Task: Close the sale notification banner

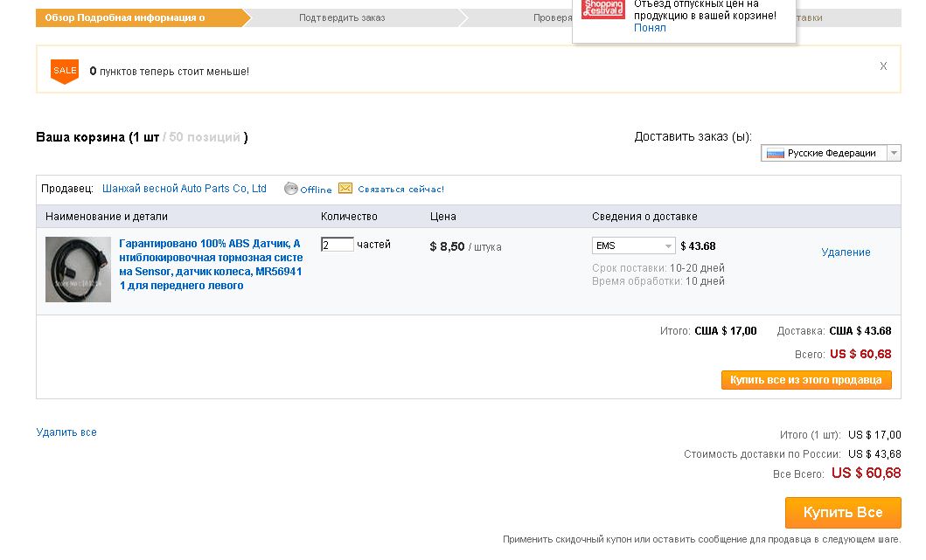Action: [883, 66]
